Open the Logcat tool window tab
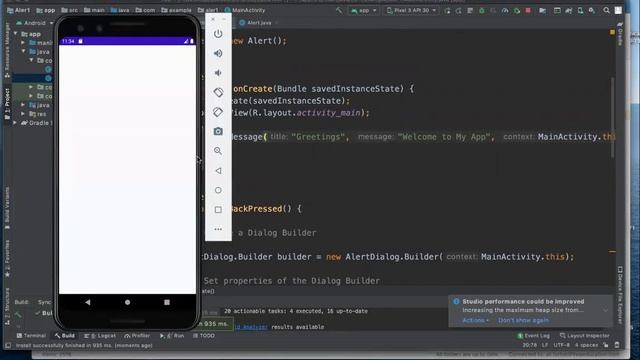Image resolution: width=640 pixels, height=360 pixels. tap(100, 336)
